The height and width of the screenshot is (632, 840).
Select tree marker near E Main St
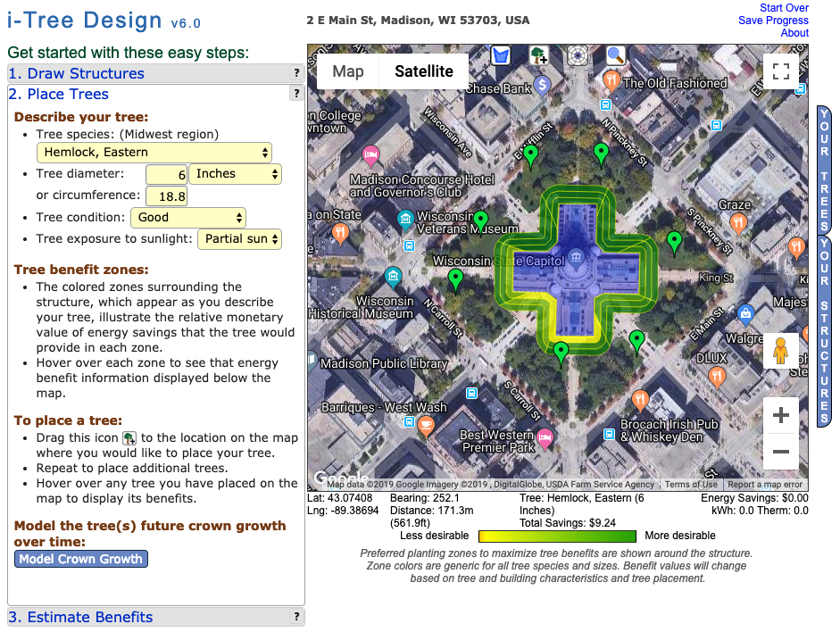(636, 341)
